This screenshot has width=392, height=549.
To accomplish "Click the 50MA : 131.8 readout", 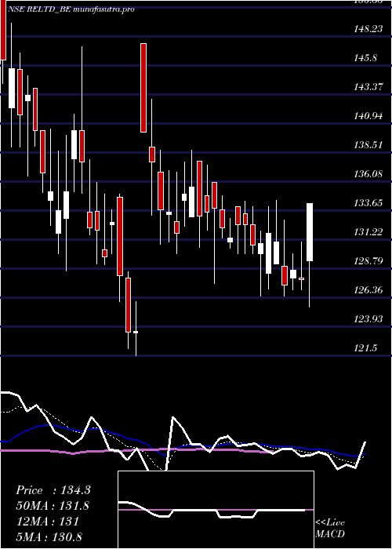I will pyautogui.click(x=53, y=506).
